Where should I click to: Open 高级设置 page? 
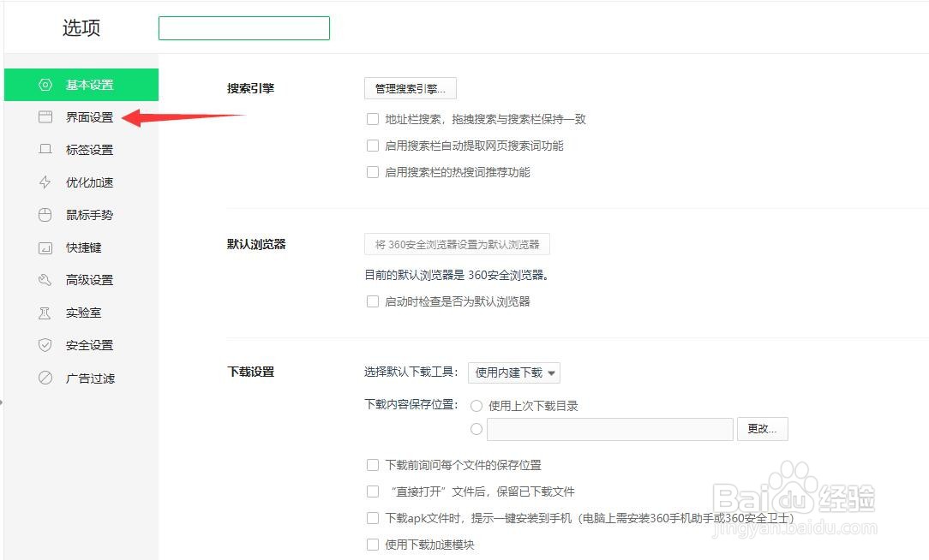pyautogui.click(x=81, y=280)
